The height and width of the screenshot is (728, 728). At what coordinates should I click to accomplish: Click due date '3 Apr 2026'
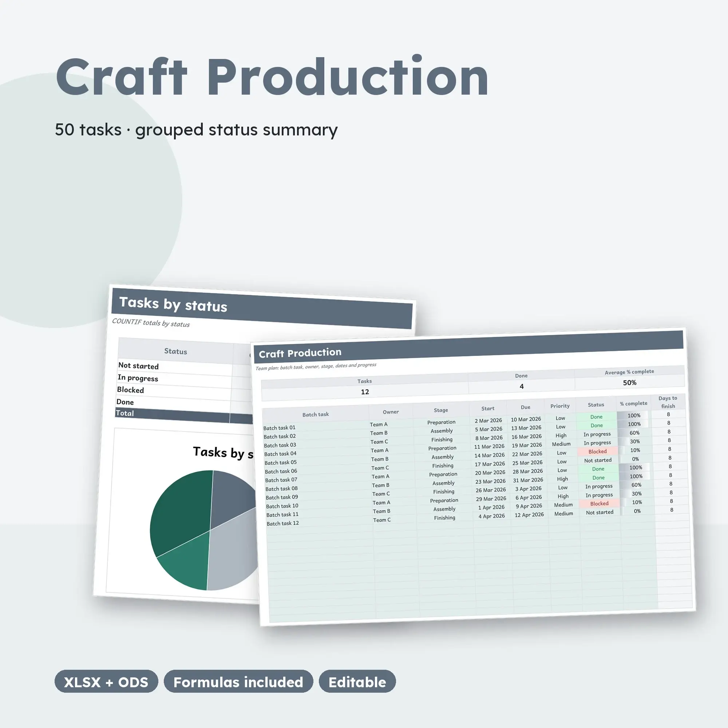528,489
